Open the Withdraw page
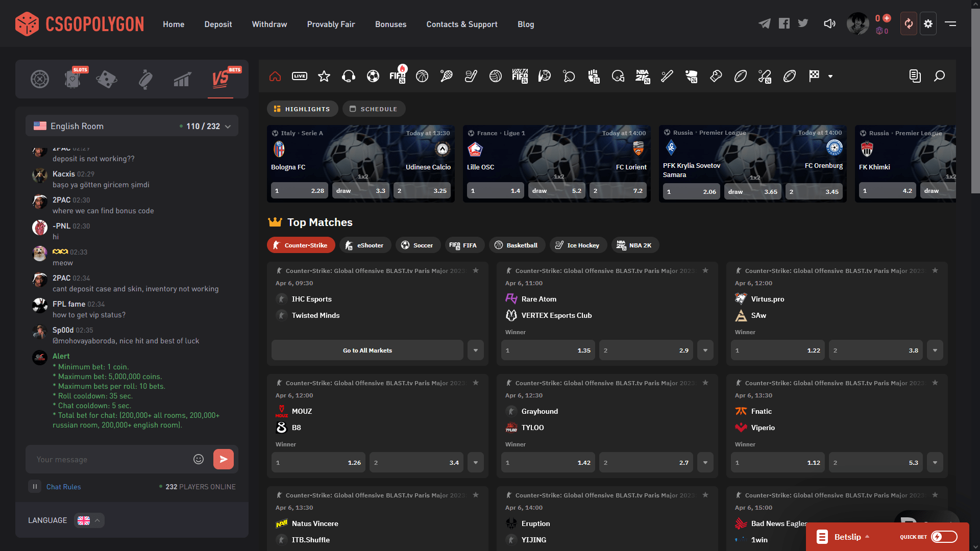 point(269,24)
